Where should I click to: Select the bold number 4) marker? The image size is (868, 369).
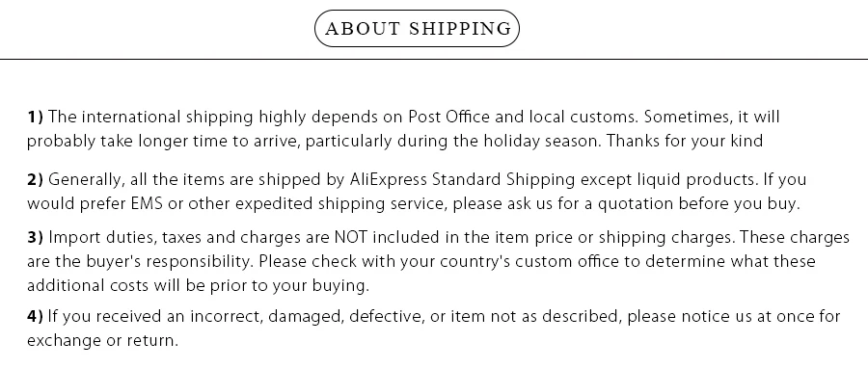36,316
